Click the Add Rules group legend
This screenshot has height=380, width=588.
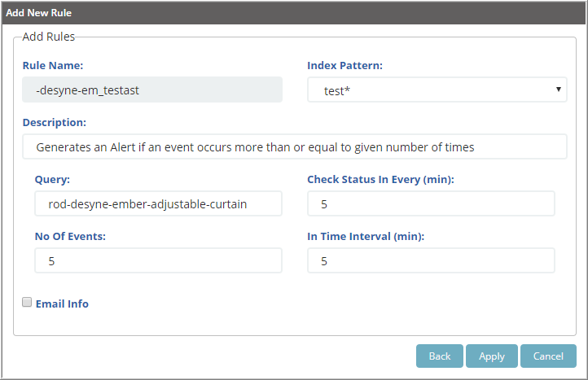(48, 37)
